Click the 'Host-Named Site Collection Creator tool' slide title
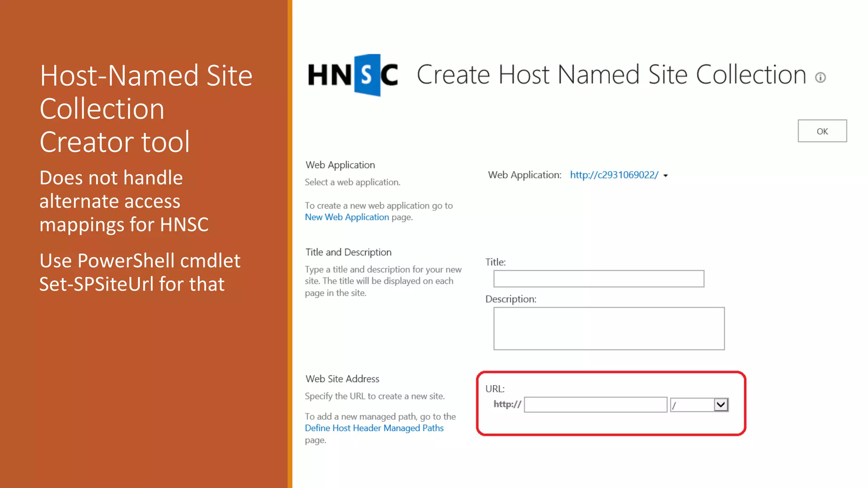The width and height of the screenshot is (868, 488). (x=146, y=108)
